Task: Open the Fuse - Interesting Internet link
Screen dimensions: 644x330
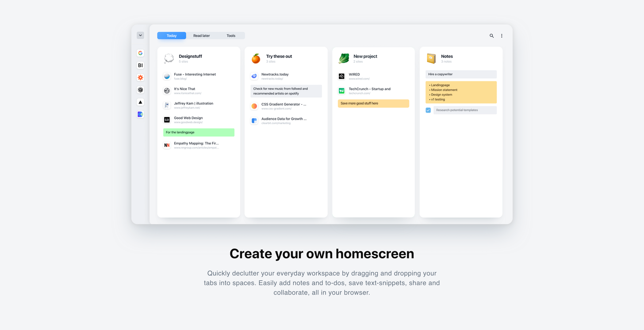Action: point(195,75)
